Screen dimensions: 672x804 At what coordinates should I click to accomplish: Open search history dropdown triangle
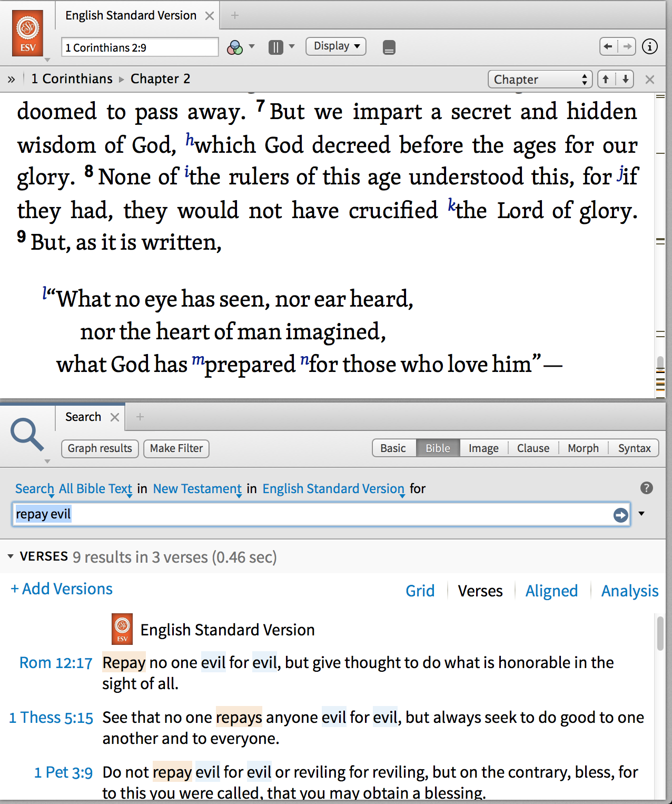[641, 514]
